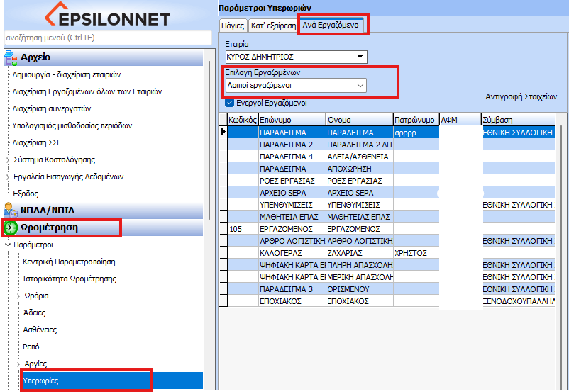The image size is (569, 392).
Task: Click the EPSILONNET logo
Action: (107, 15)
